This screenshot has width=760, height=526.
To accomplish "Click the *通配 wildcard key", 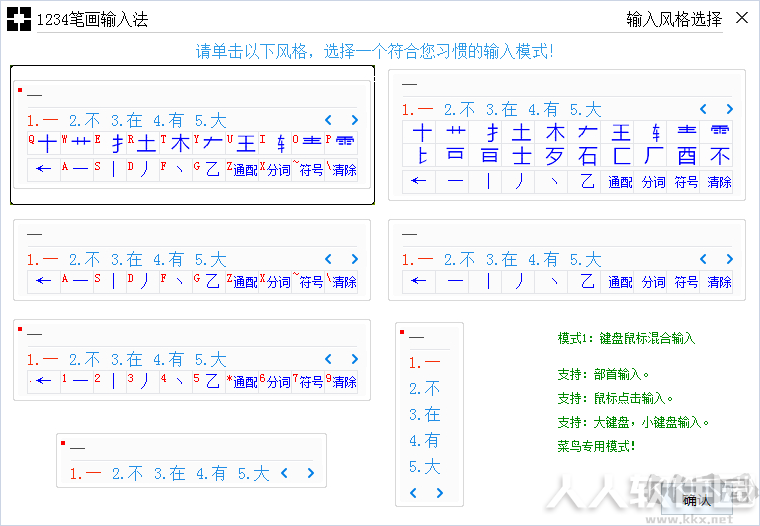I will point(241,381).
